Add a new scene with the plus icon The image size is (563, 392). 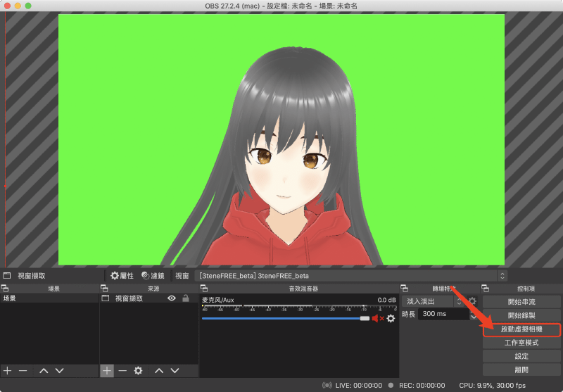[8, 370]
